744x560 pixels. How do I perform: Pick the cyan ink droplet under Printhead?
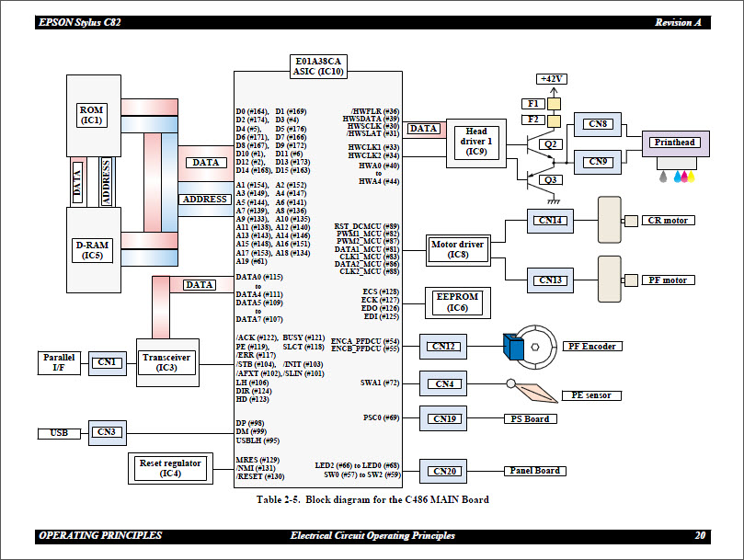678,177
